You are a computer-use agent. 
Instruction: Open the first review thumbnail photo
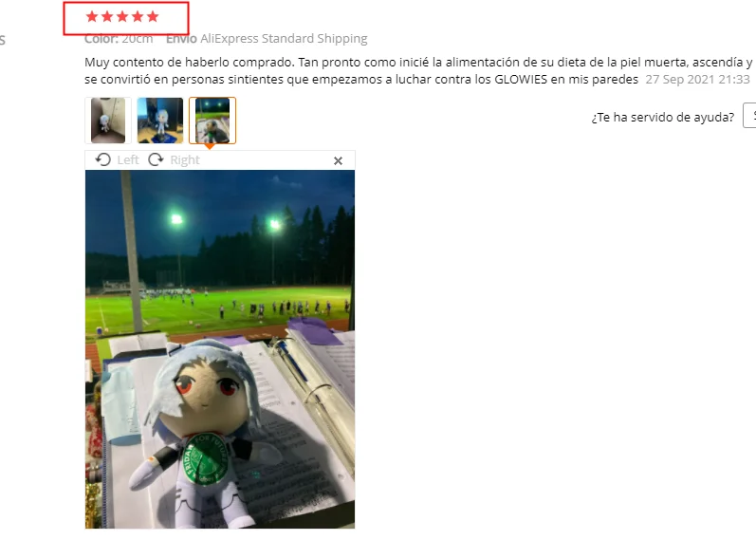(108, 121)
